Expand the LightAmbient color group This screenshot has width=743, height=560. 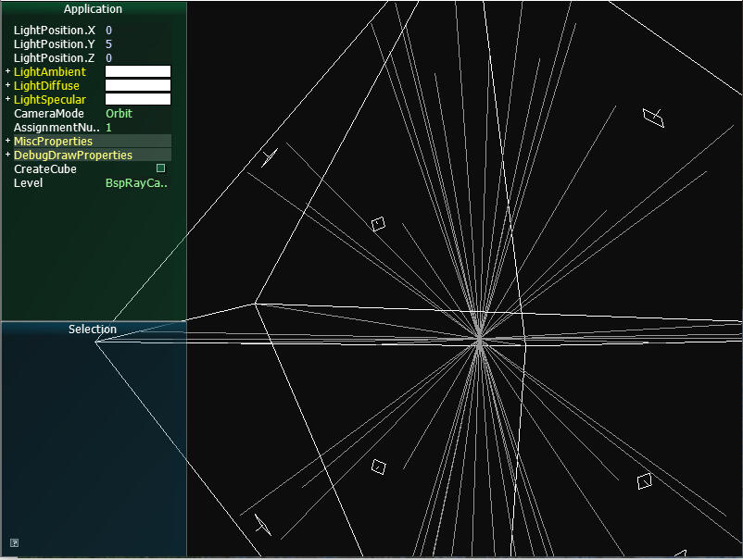coord(8,72)
